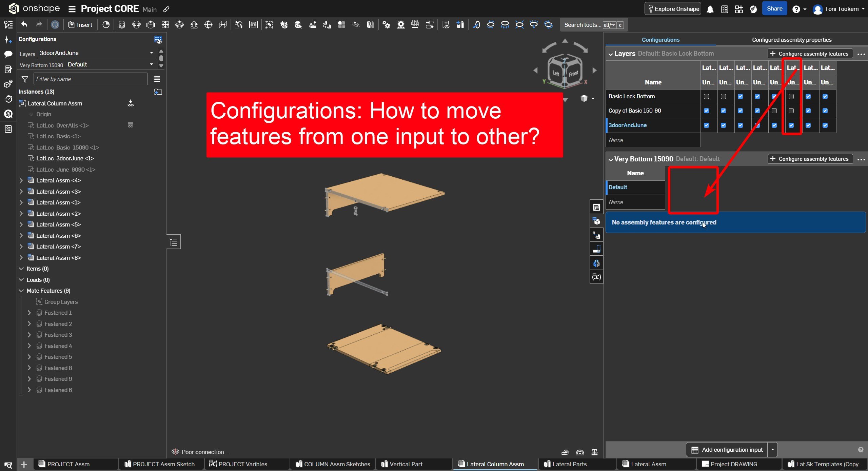Expand the Lateral Assm <4> tree item
This screenshot has height=471, width=868.
point(21,181)
